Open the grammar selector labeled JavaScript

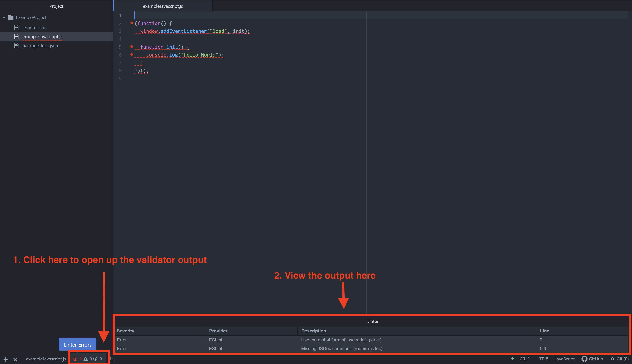[564, 359]
